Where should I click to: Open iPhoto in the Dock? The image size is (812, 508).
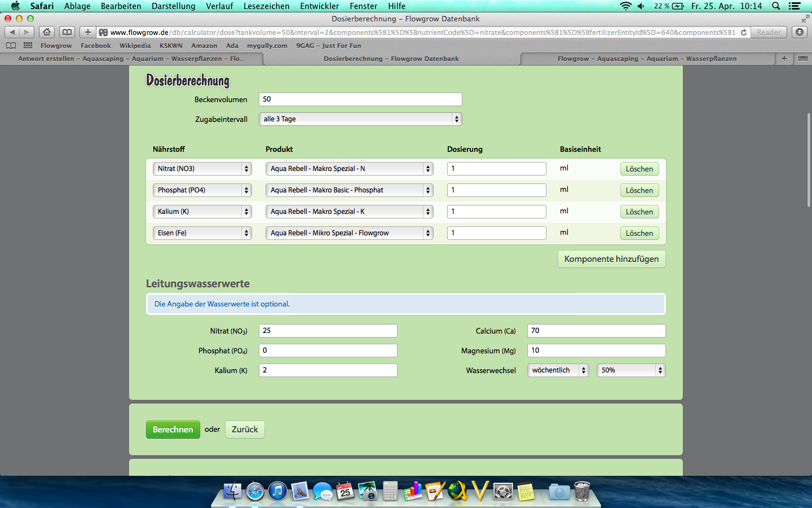click(x=368, y=491)
